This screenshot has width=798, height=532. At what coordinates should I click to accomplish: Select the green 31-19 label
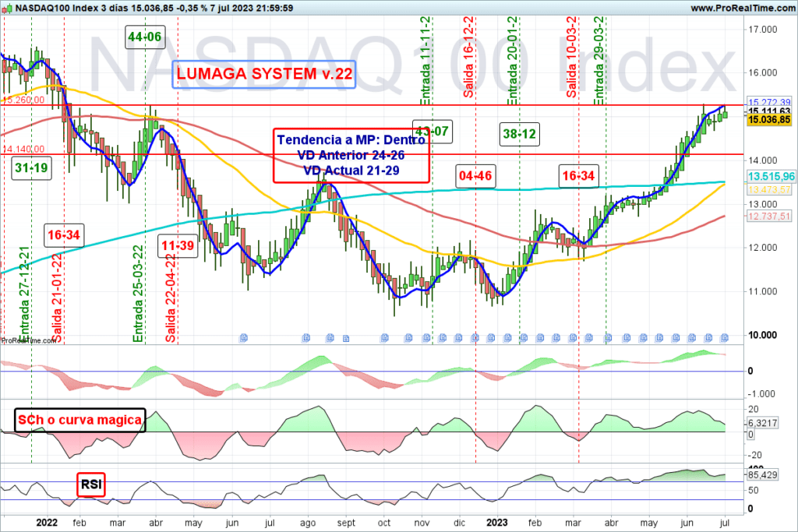(x=31, y=167)
